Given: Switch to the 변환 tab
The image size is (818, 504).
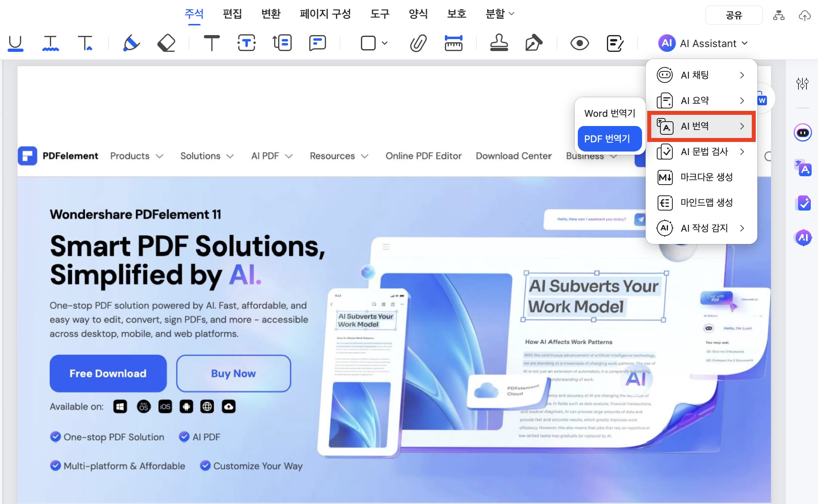Looking at the screenshot, I should pyautogui.click(x=271, y=14).
